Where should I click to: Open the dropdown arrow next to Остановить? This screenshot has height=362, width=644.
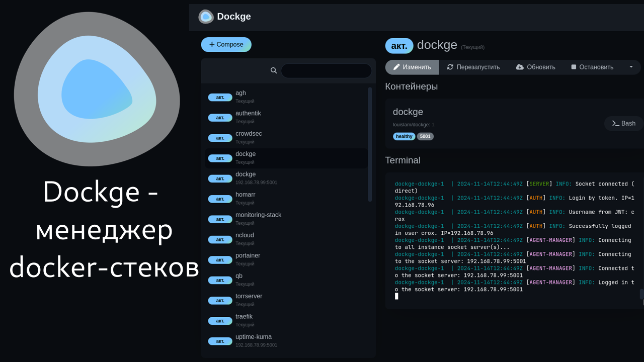632,67
